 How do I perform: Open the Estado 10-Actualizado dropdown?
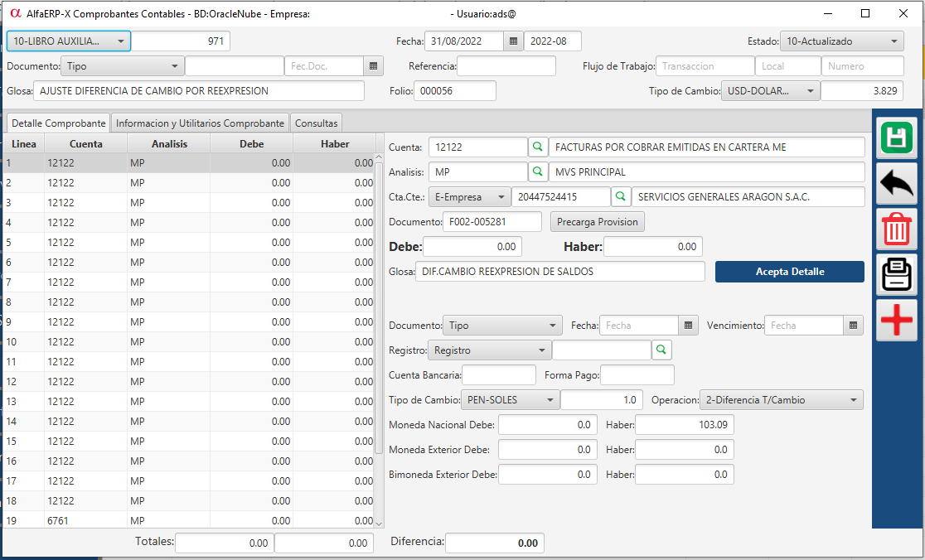point(842,41)
